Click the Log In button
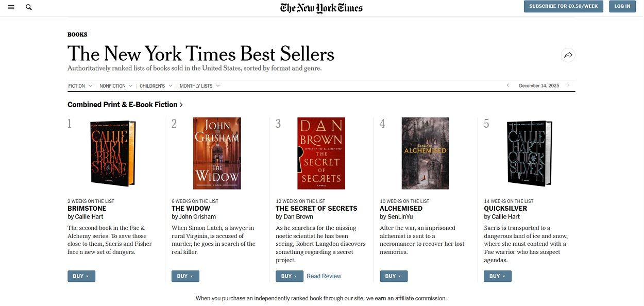The height and width of the screenshot is (306, 644). tap(622, 6)
